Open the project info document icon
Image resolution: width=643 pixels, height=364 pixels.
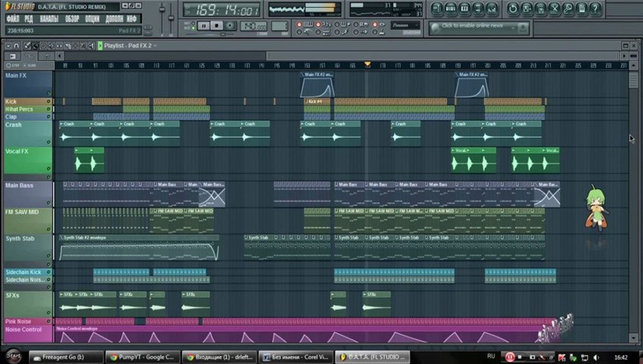[581, 9]
